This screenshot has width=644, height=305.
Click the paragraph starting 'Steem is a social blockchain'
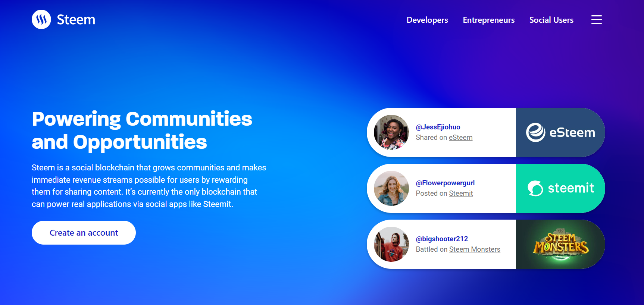pyautogui.click(x=149, y=186)
